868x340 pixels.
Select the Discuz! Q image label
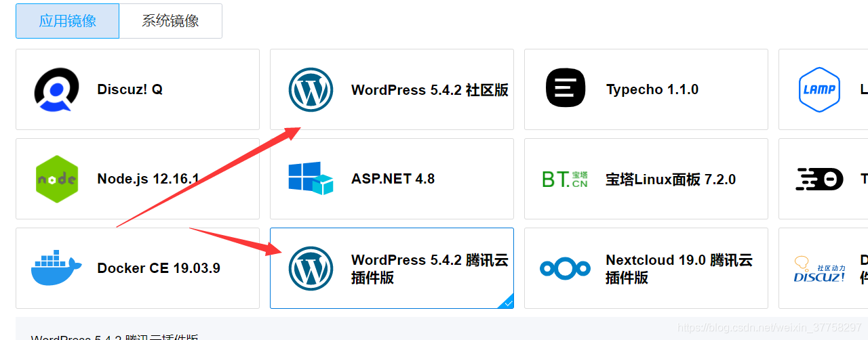(x=130, y=89)
